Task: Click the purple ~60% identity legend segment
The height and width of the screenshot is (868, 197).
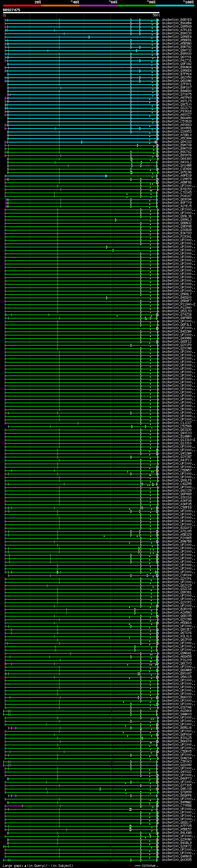Action: [x=99, y=6]
